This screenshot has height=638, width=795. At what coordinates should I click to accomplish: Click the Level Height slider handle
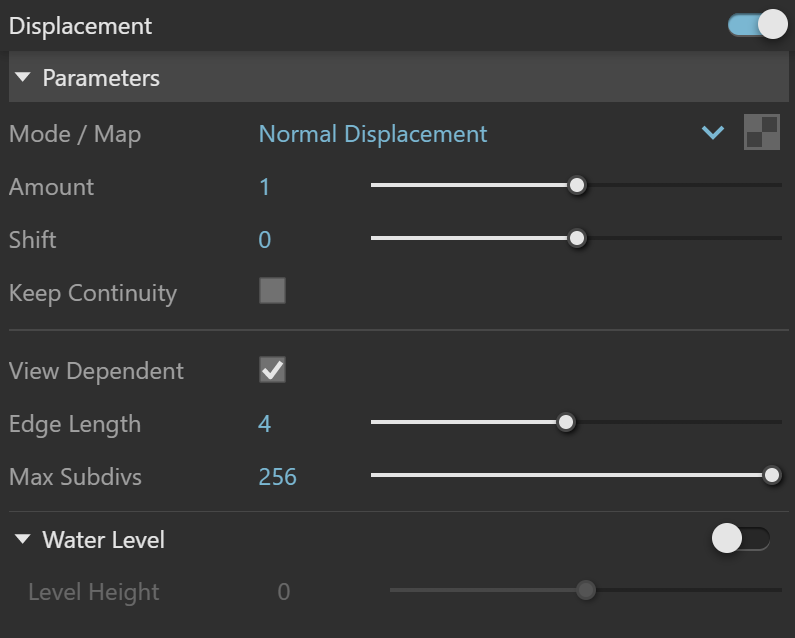[x=586, y=590]
